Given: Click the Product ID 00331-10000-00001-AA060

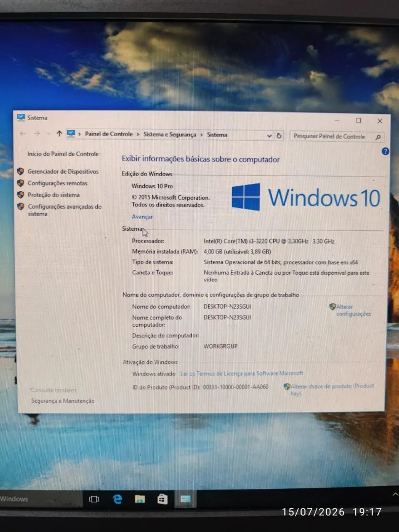Looking at the screenshot, I should 236,387.
